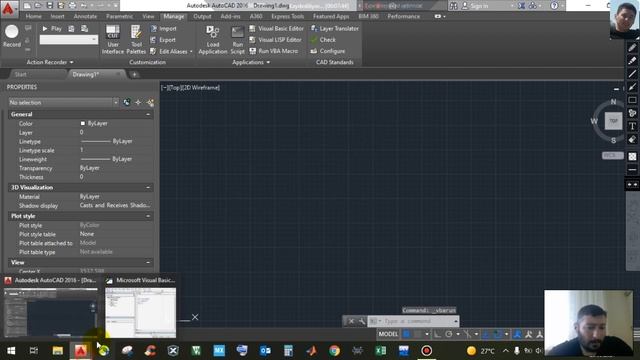Click Import customization button

(163, 29)
